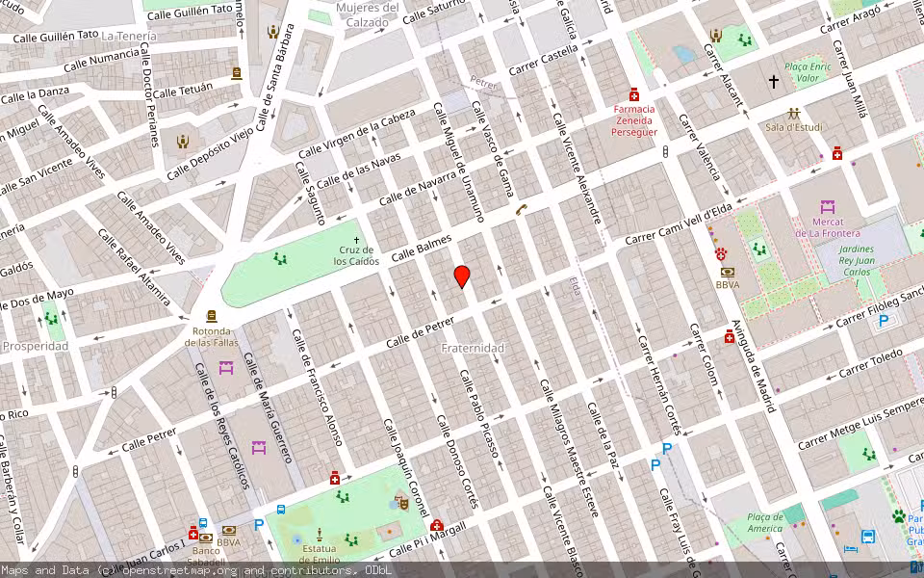The width and height of the screenshot is (924, 578).
Task: Select the Calle Pablo Picasso label
Action: 479,413
